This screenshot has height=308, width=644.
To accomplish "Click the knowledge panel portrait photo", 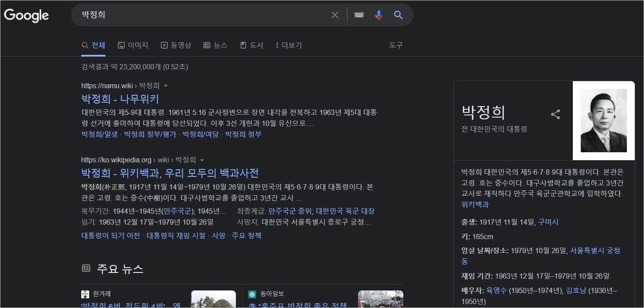I will point(604,121).
